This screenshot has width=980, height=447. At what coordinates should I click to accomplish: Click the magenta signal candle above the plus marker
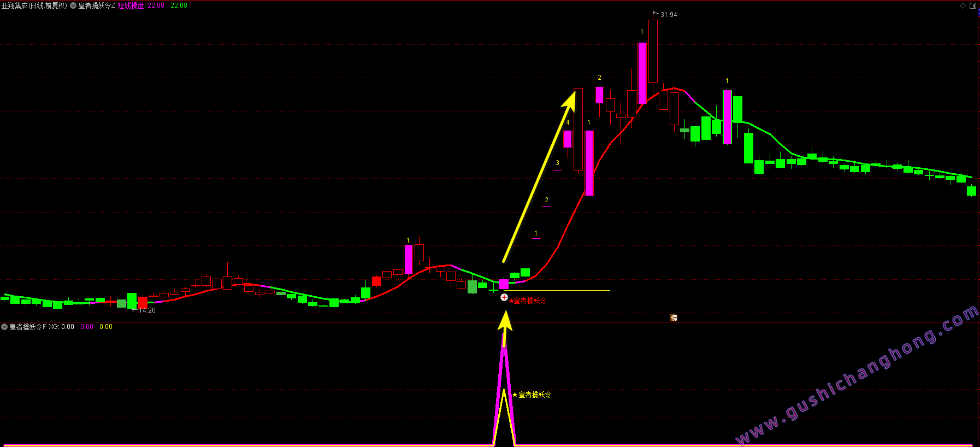504,284
